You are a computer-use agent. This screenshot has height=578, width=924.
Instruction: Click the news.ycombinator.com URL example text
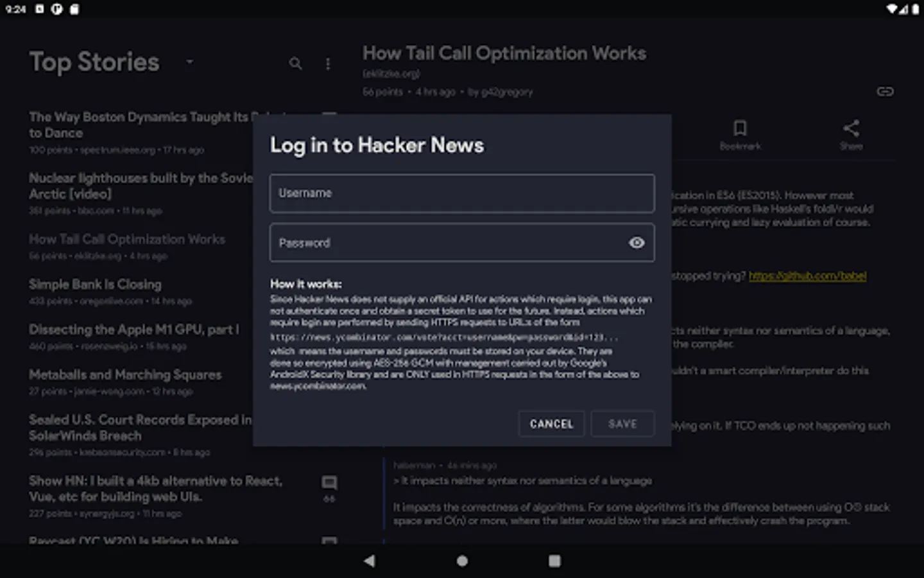coord(444,337)
